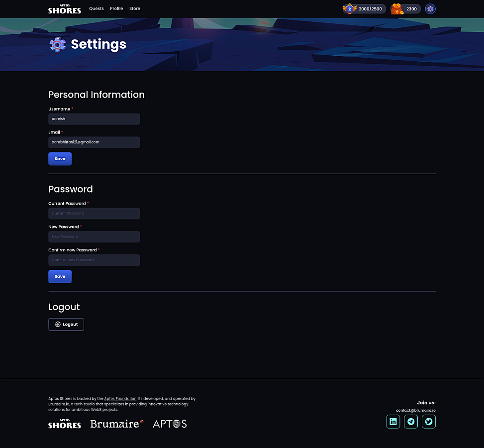The height and width of the screenshot is (448, 484).
Task: Open the Profile page
Action: 116,8
